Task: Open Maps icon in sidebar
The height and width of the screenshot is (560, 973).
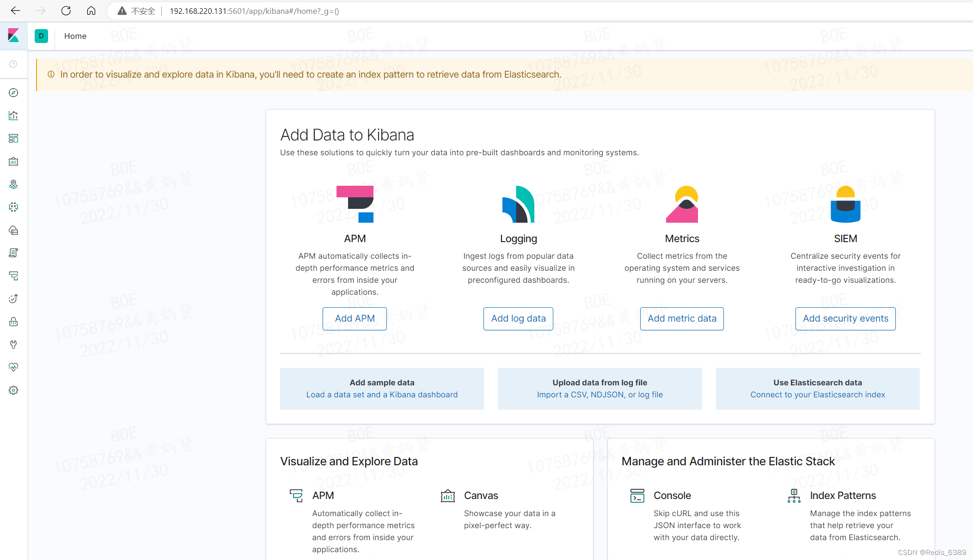Action: pyautogui.click(x=13, y=184)
